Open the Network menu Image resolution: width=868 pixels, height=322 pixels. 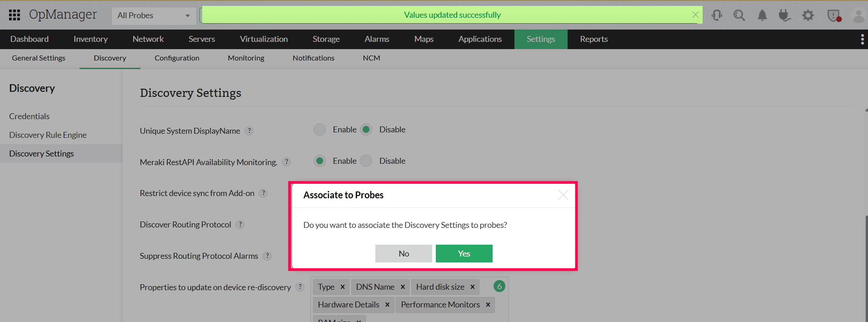pos(148,39)
